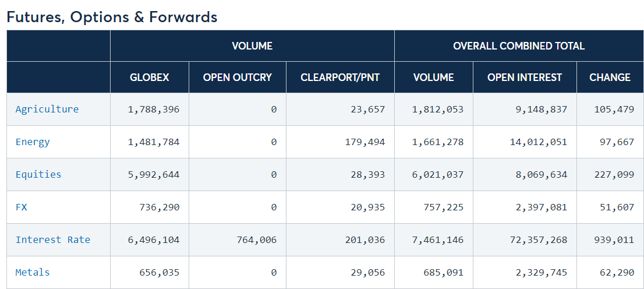Select FX open interest 2,397,081
Screen dimensions: 644x289
point(541,207)
